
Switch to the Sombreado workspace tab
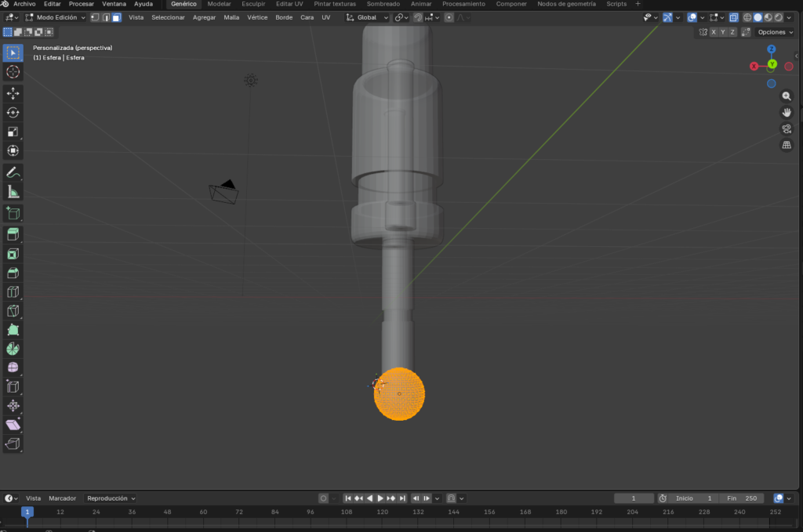coord(383,4)
